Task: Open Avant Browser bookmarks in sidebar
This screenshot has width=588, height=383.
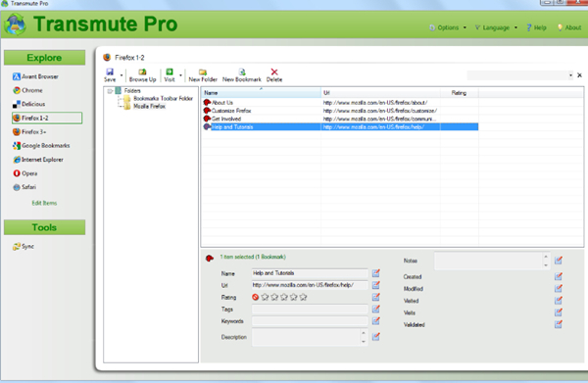Action: point(35,76)
